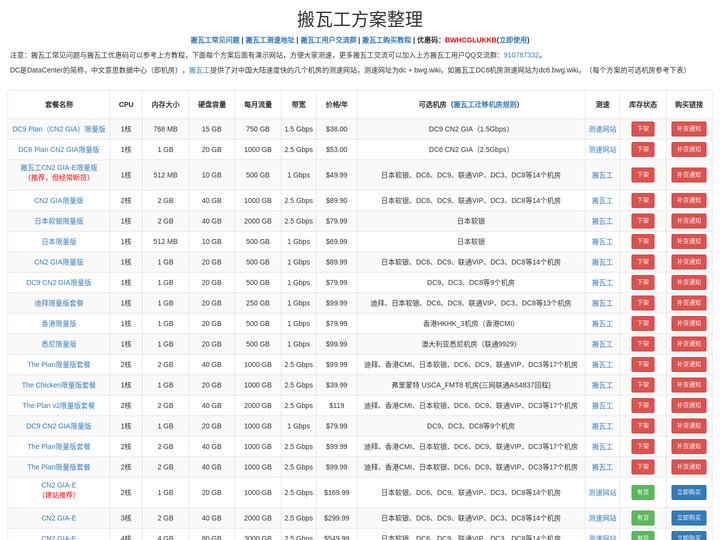Click the 下架 button in the The Plan v2 row

[643, 405]
